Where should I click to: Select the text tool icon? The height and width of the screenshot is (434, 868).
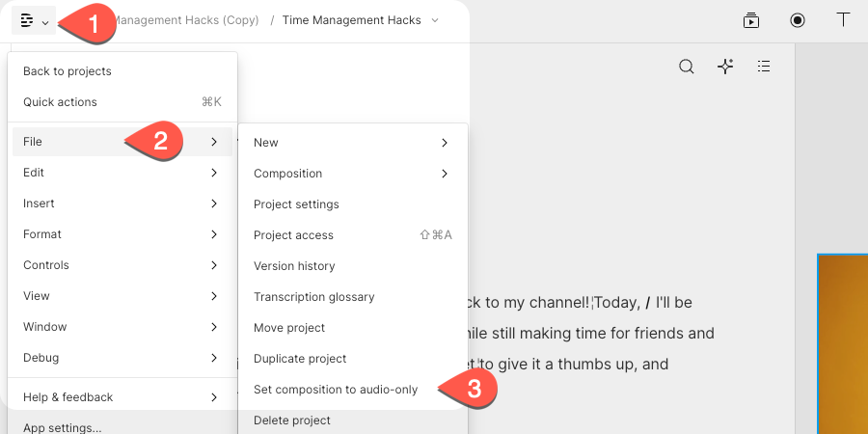click(x=843, y=20)
